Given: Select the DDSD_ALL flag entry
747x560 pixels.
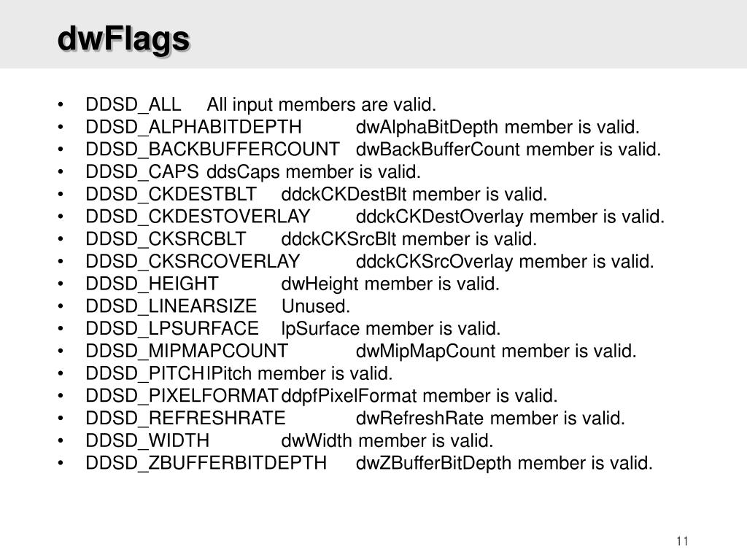Looking at the screenshot, I should point(133,104).
